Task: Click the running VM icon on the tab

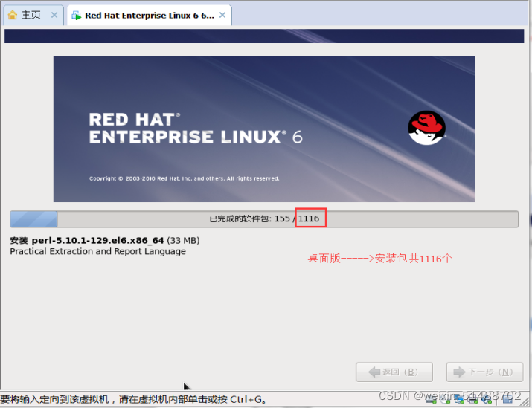Action: point(77,16)
